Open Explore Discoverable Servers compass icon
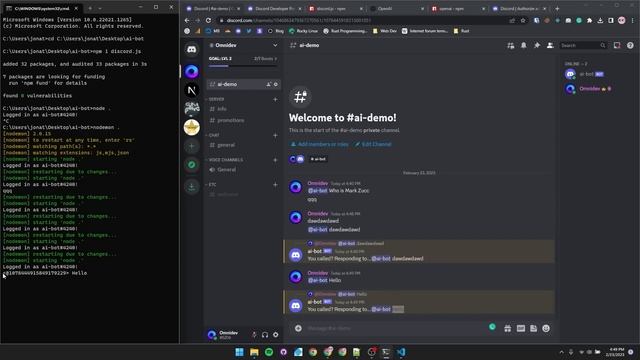Screen dimensions: 640x360 tap(191, 165)
